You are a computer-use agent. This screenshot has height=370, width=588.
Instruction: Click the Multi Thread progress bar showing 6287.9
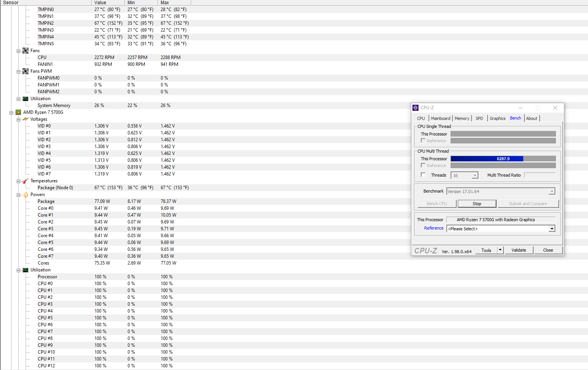503,159
